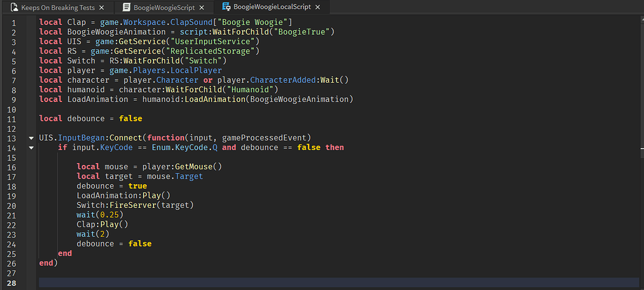The image size is (644, 290).
Task: Click "Switch" string on line 5
Action: [x=203, y=61]
